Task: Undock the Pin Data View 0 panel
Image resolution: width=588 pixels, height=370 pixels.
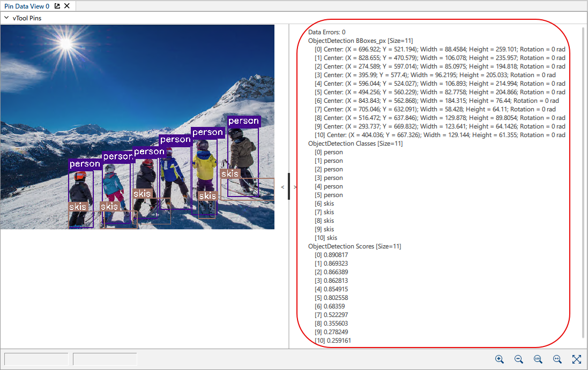Action: (57, 6)
